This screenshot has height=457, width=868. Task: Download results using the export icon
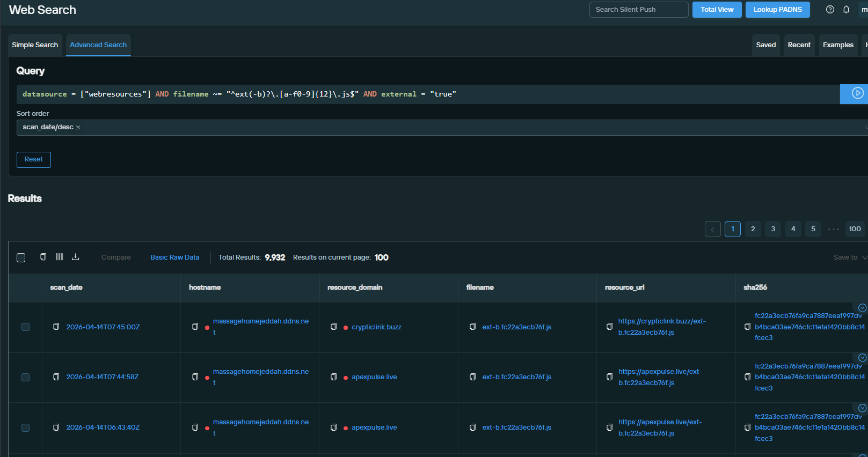click(75, 257)
